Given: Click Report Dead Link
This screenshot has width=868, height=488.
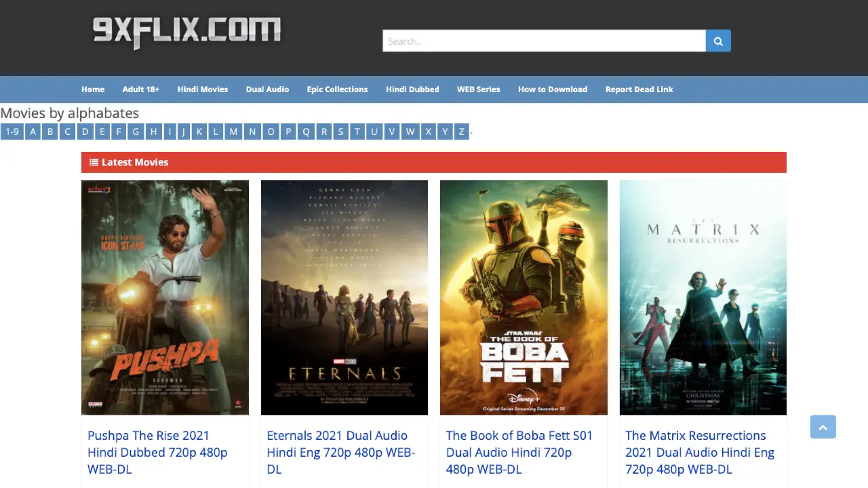Looking at the screenshot, I should click(639, 89).
